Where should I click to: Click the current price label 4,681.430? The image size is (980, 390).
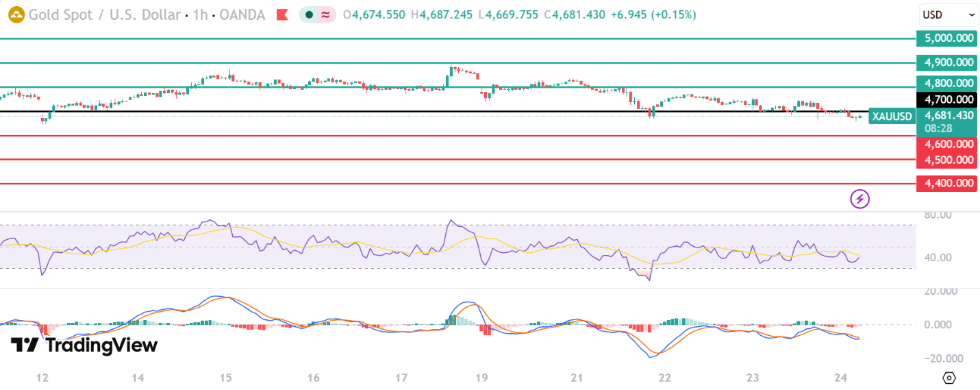point(948,116)
